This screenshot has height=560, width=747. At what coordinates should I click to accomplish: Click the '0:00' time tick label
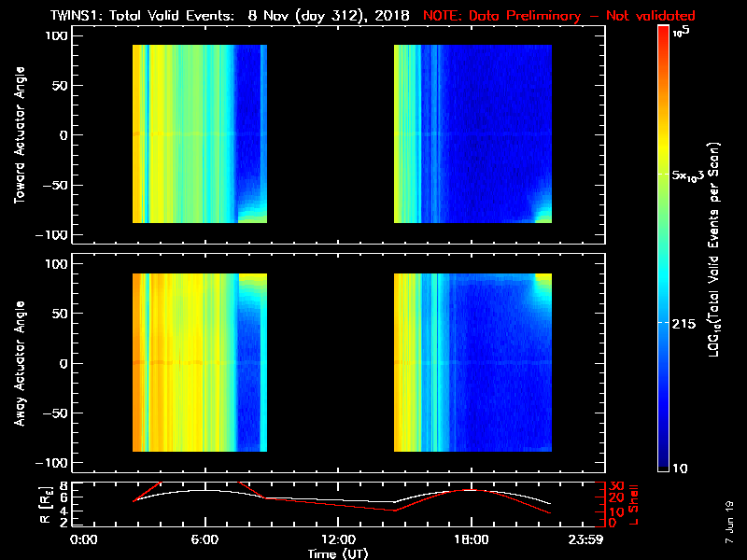click(x=84, y=539)
